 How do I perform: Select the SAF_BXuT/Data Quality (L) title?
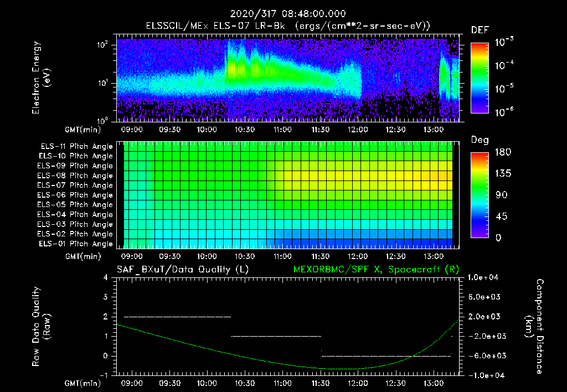(x=183, y=270)
